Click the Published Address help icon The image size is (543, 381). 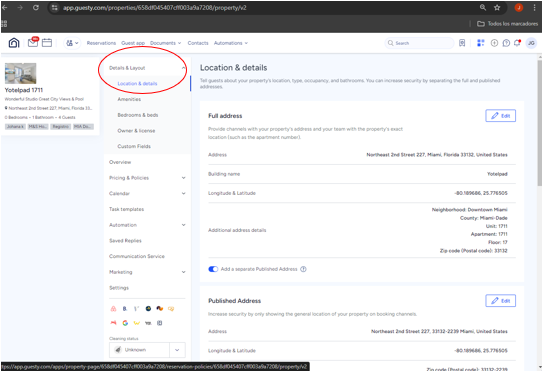point(303,269)
